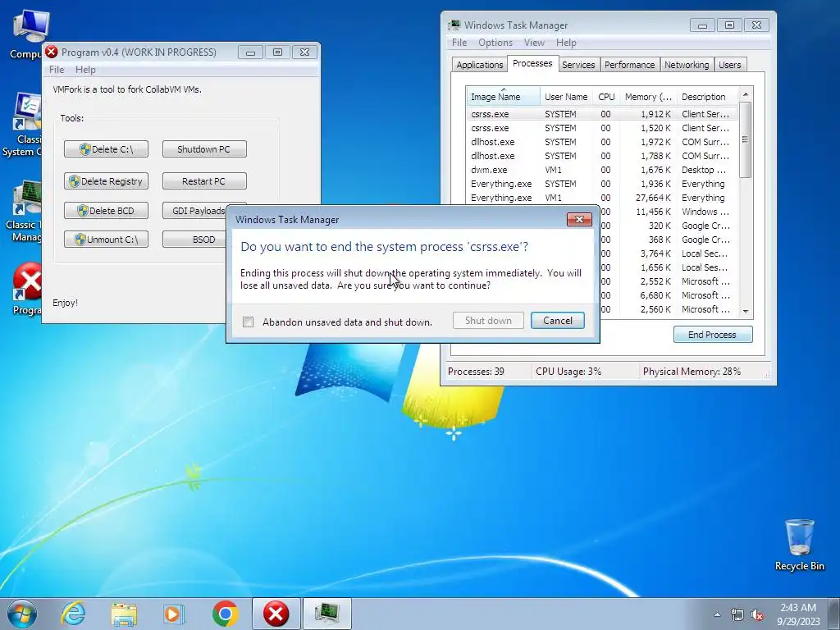
Task: Sort by User Name column header
Action: [566, 97]
